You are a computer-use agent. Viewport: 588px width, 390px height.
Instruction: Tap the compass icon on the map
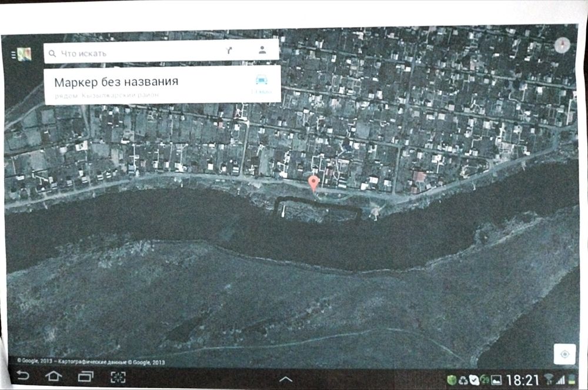(562, 45)
